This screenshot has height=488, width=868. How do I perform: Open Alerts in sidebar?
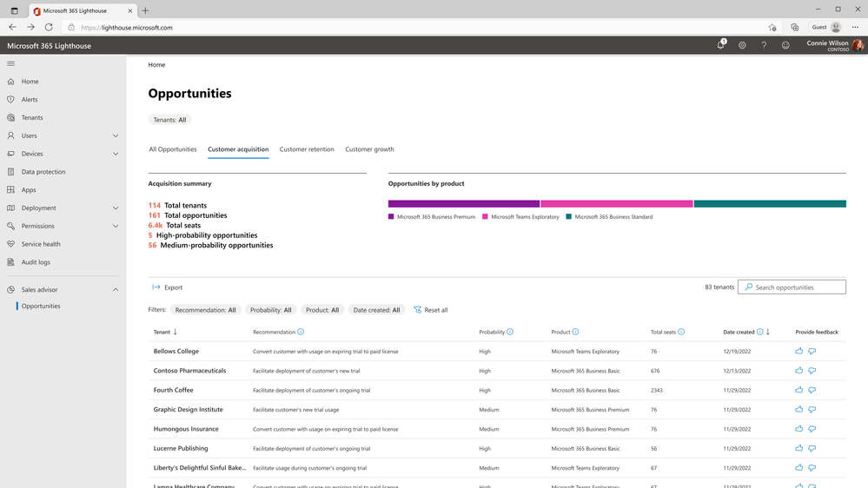pos(30,100)
